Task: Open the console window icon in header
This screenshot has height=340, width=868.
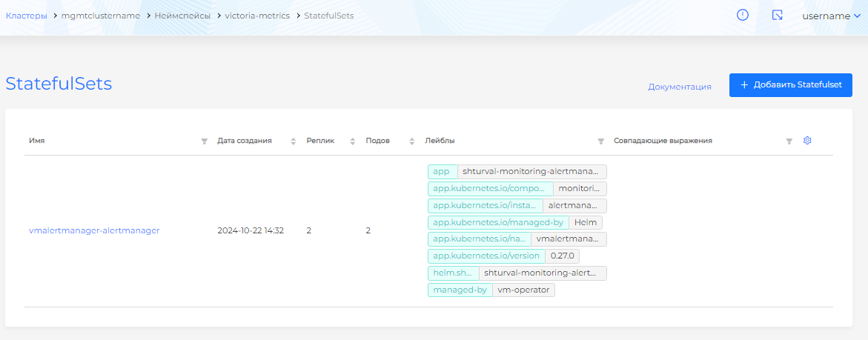Action: (777, 16)
